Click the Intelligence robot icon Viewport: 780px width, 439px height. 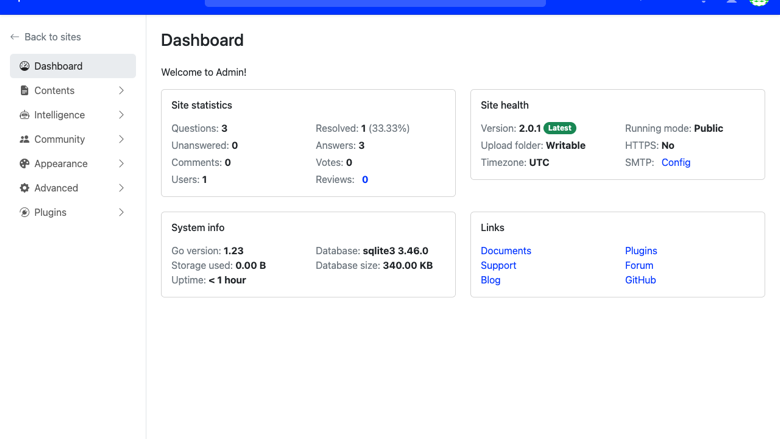tap(24, 115)
